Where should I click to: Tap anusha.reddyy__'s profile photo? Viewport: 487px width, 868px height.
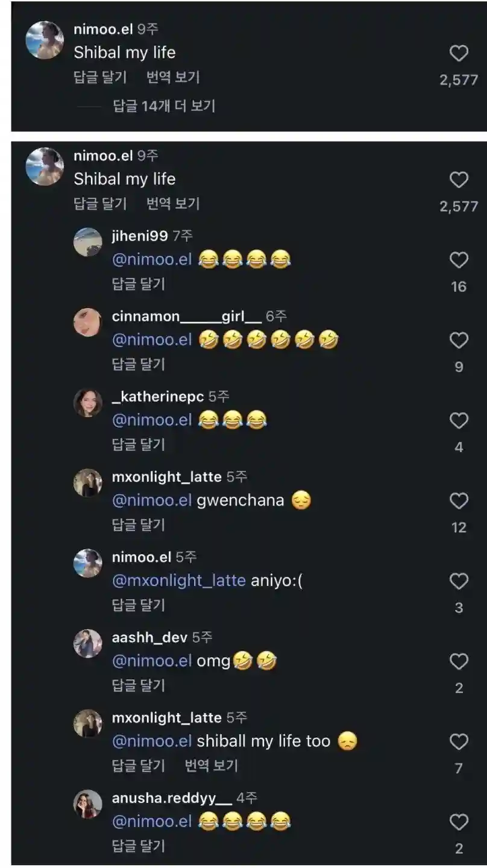tap(88, 804)
